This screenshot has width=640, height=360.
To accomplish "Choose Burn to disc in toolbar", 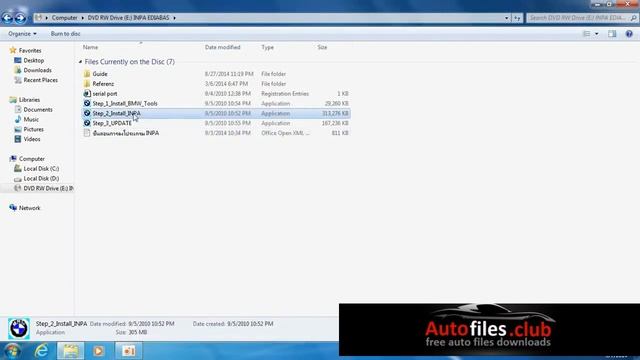I will tap(65, 34).
